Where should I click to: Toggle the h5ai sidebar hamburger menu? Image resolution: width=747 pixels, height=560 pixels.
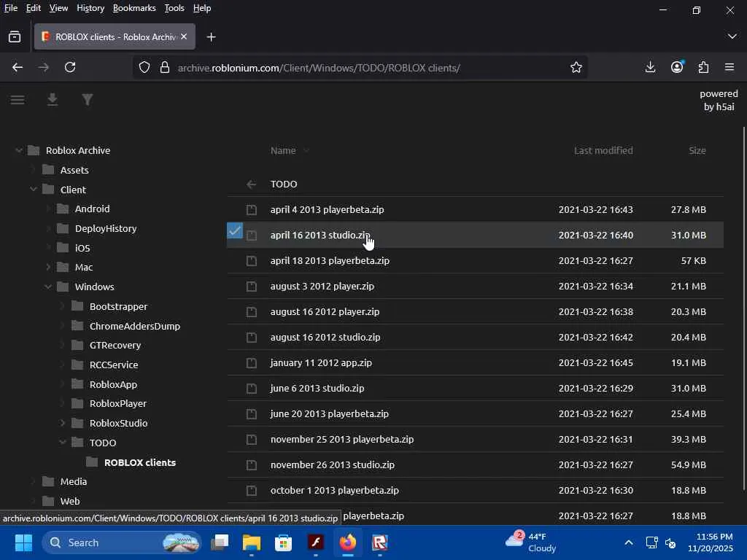(18, 100)
